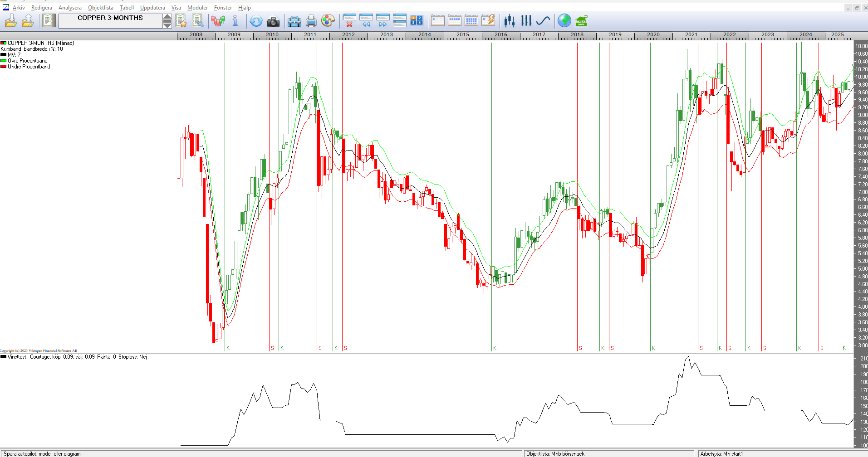Viewport: 868px width, 457px height.
Task: Click the blue info icon
Action: coord(235,21)
